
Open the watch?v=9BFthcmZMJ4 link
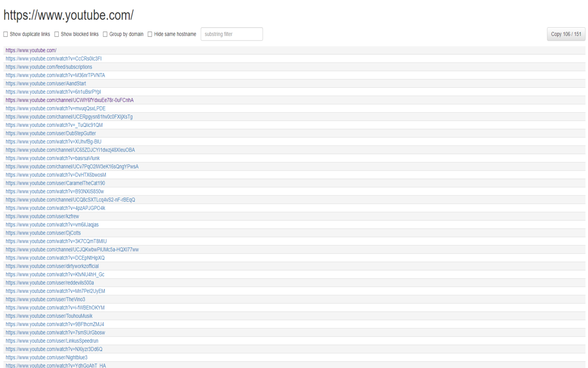[55, 324]
